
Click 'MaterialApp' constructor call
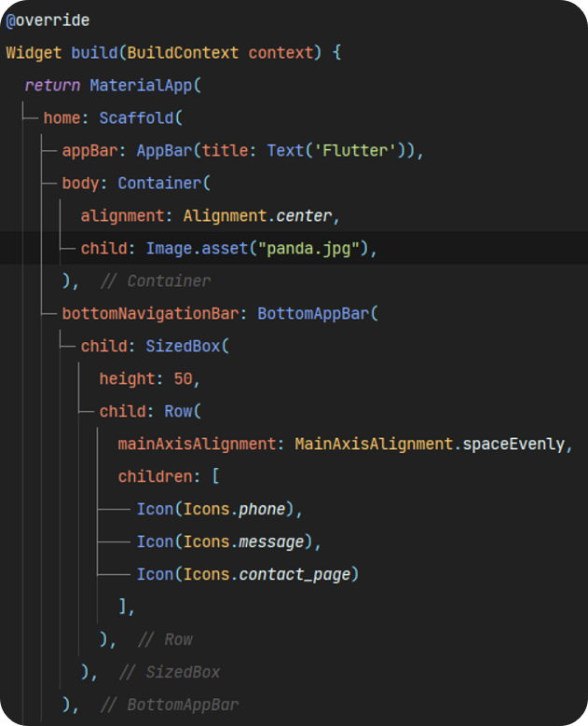click(x=141, y=86)
